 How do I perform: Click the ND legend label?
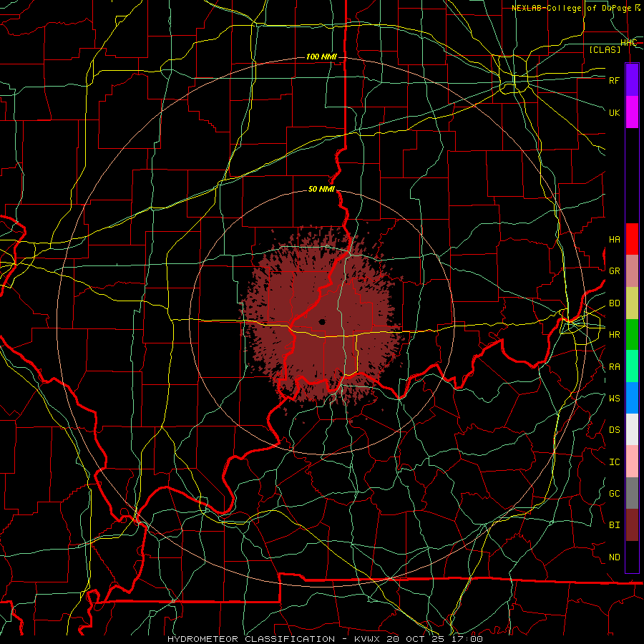point(614,557)
